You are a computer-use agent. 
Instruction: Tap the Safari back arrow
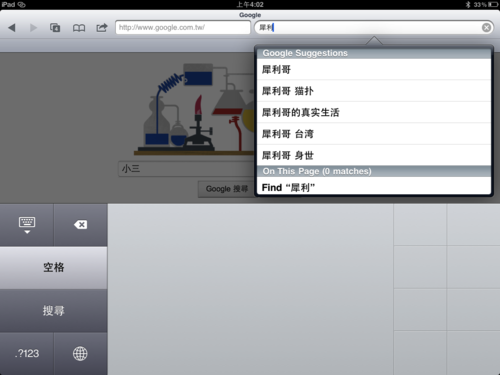(12, 28)
